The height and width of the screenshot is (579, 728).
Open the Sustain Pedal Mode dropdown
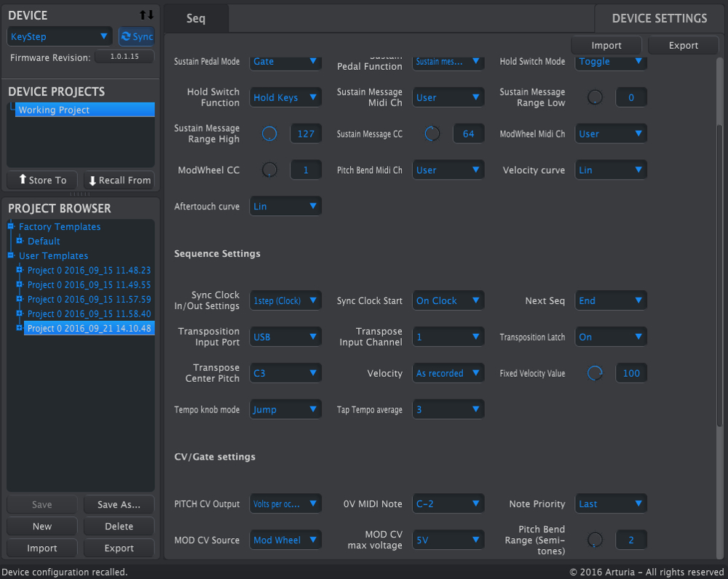coord(285,62)
